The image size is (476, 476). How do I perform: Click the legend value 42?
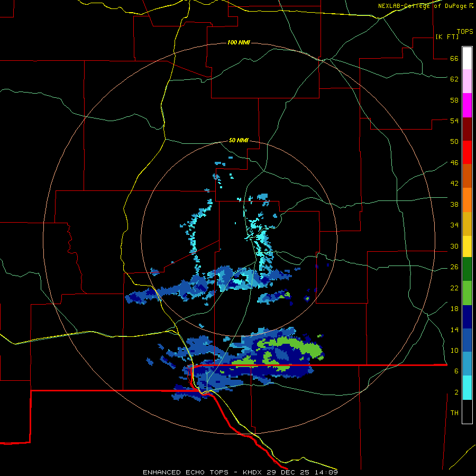click(x=454, y=184)
